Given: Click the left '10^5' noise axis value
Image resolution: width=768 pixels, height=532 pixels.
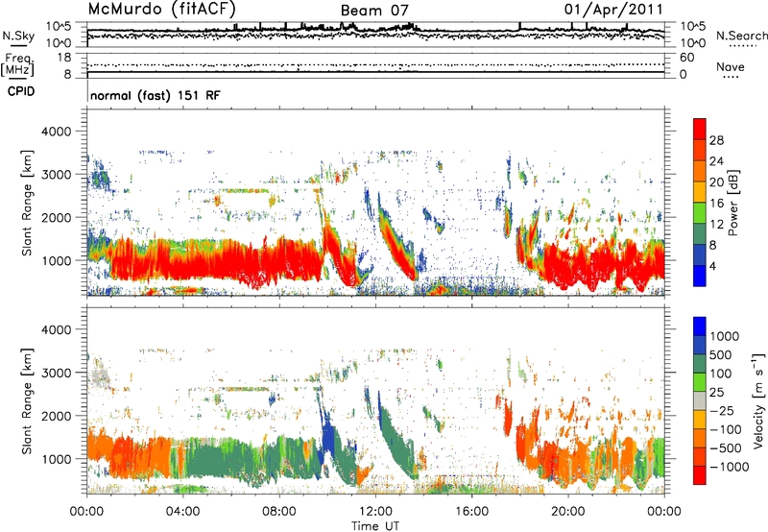Looking at the screenshot, I should [x=59, y=27].
